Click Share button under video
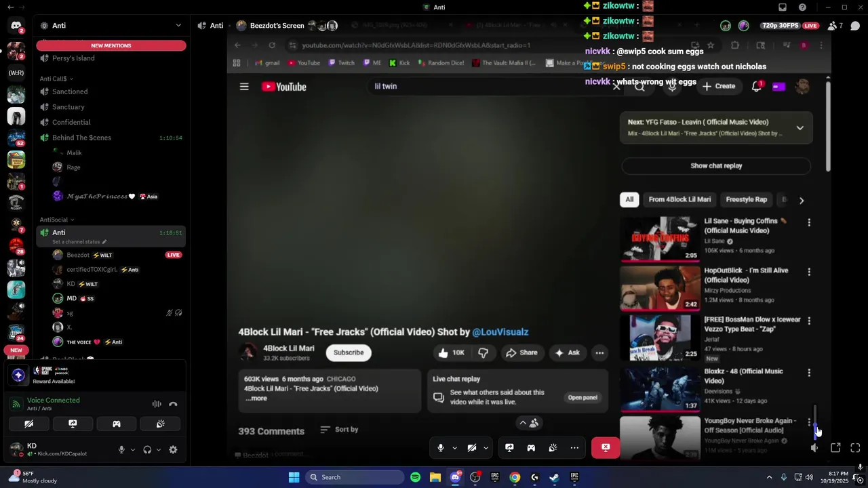Screen dimensions: 868x488 521,352
